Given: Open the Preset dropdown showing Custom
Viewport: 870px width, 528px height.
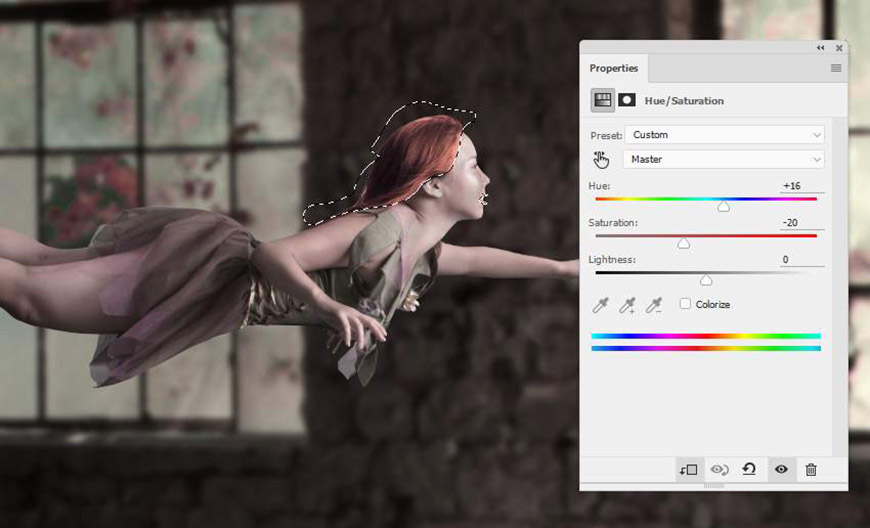Looking at the screenshot, I should (x=725, y=135).
